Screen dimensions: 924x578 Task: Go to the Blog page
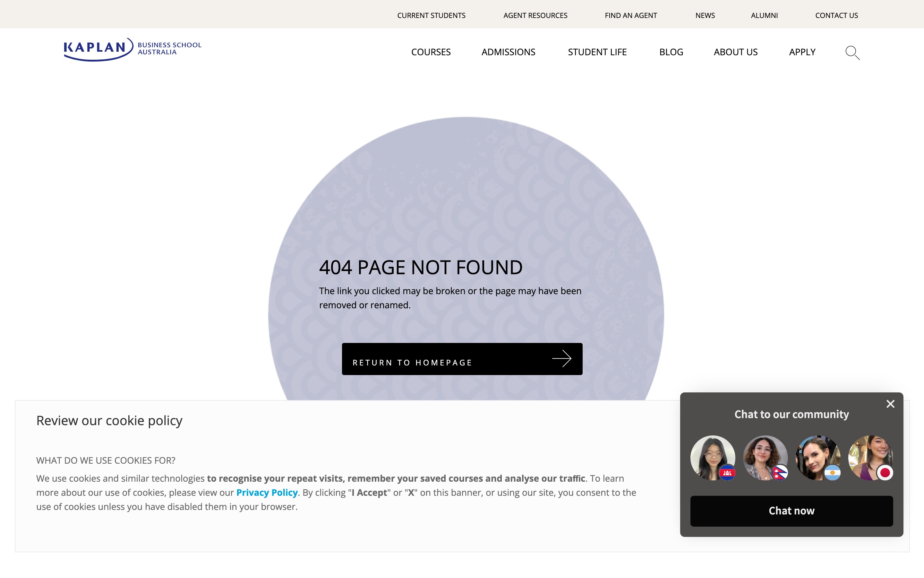pos(671,52)
